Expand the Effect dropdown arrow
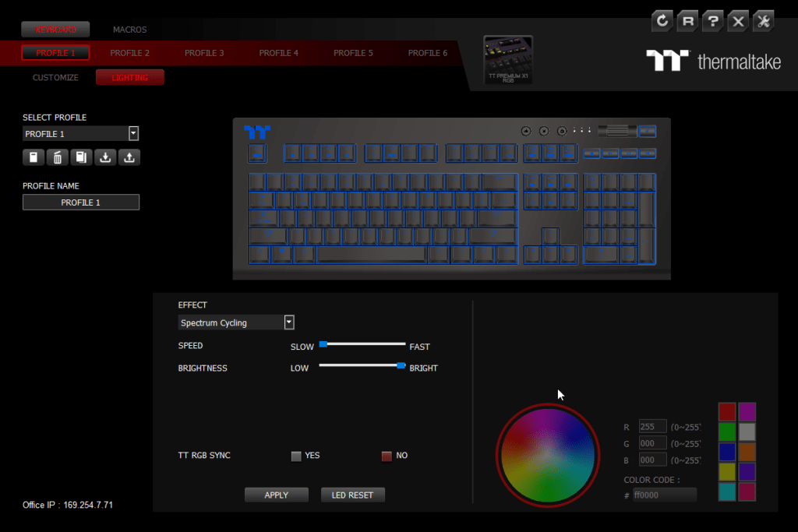 [x=289, y=322]
